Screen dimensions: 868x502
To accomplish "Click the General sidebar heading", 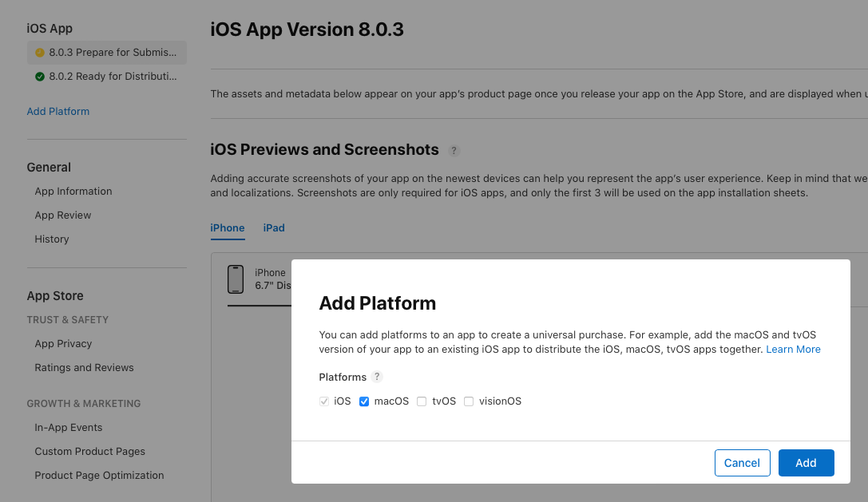I will (49, 167).
